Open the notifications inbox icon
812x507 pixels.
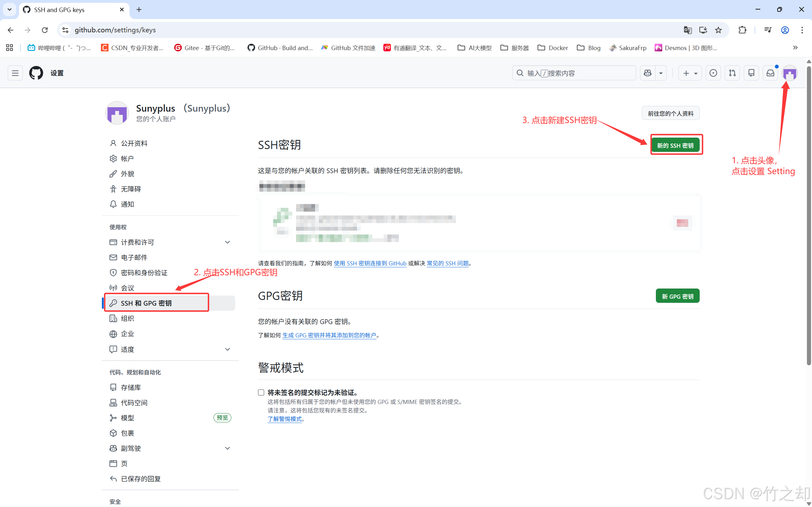point(770,73)
